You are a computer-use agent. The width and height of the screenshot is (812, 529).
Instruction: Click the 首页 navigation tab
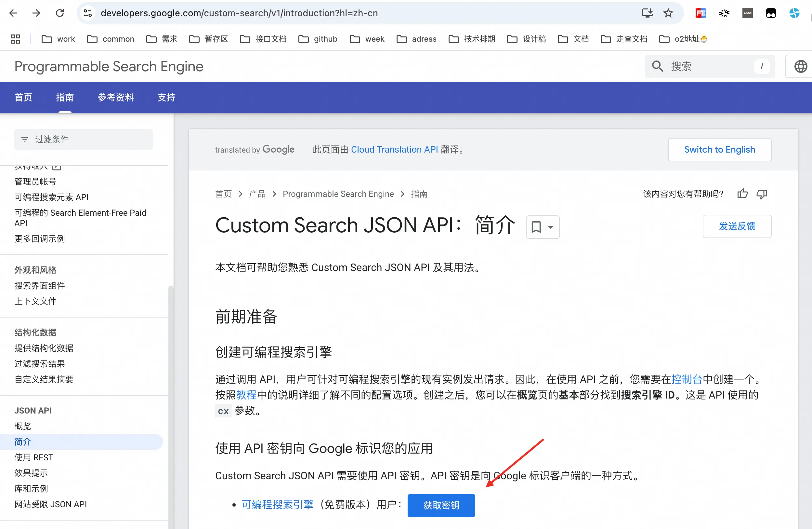[23, 97]
